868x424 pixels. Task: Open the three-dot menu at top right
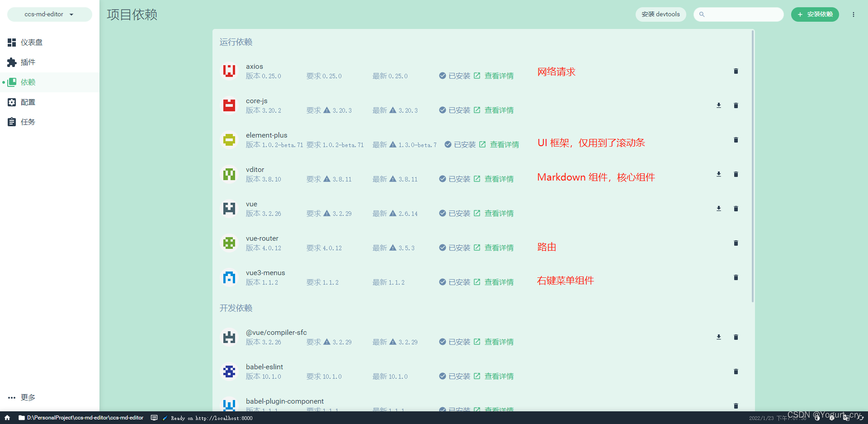pyautogui.click(x=854, y=14)
